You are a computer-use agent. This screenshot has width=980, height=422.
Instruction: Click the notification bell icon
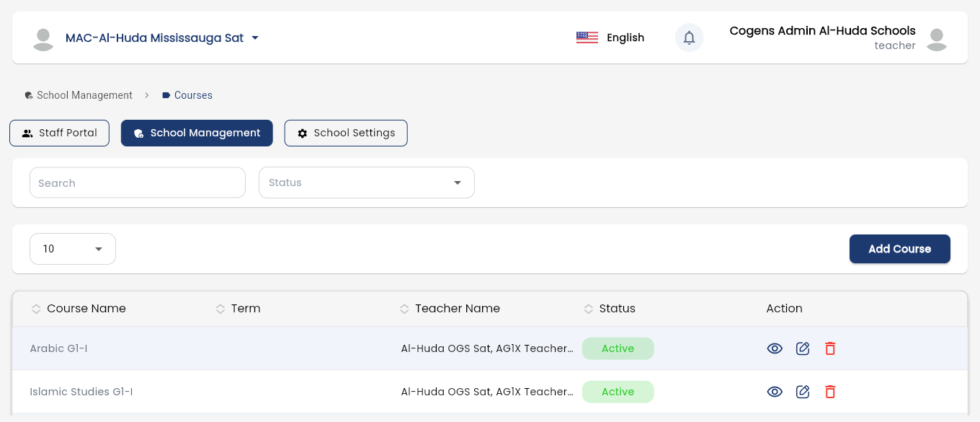[689, 38]
